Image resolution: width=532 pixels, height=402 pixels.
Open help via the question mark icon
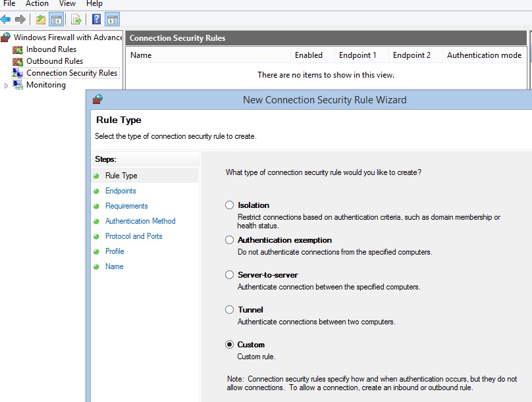(96, 19)
